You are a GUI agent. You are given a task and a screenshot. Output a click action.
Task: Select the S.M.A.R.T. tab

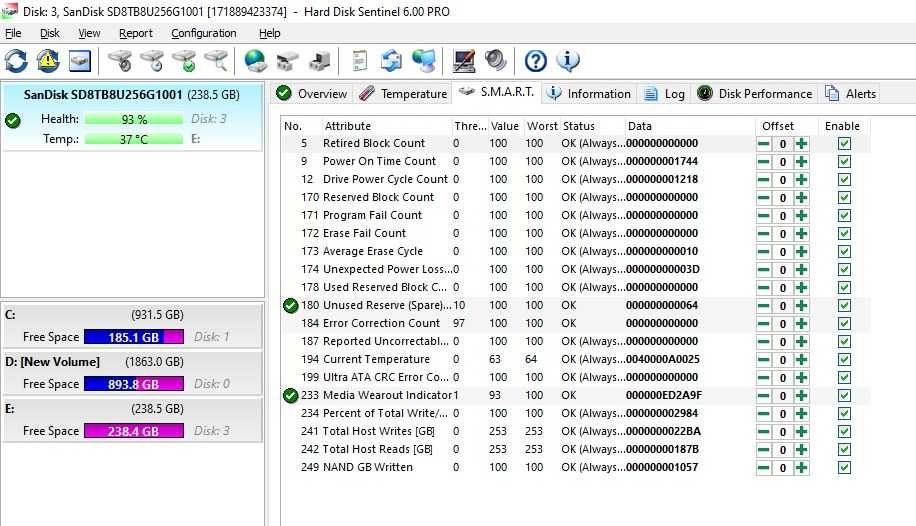click(497, 92)
